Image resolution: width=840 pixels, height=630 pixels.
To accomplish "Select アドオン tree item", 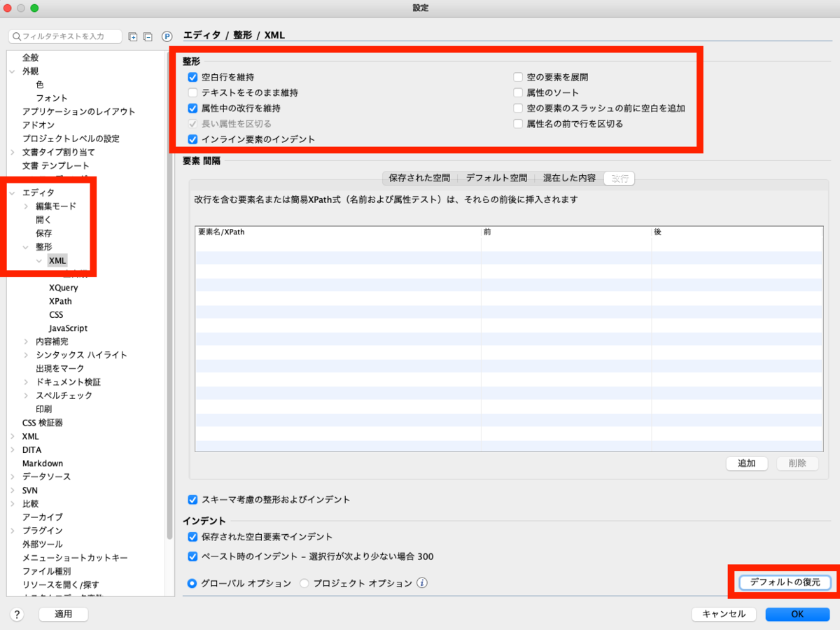I will [38, 125].
